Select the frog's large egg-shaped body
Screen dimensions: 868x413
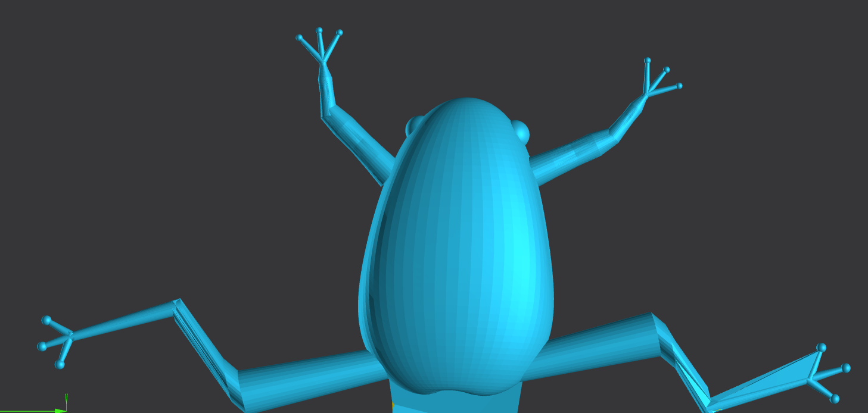coord(457,247)
